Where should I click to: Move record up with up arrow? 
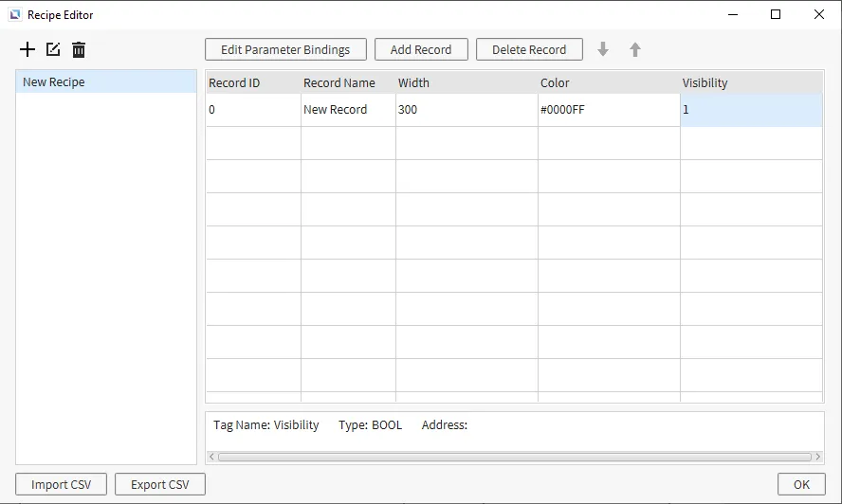tap(635, 49)
